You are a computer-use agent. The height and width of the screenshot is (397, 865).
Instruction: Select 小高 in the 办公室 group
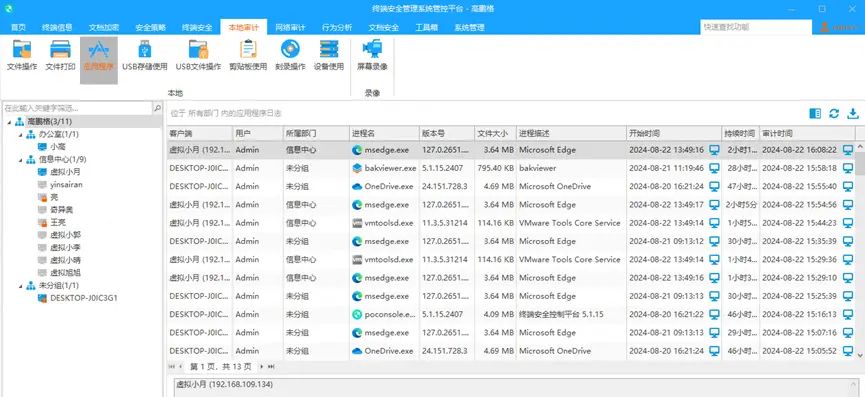[57, 147]
